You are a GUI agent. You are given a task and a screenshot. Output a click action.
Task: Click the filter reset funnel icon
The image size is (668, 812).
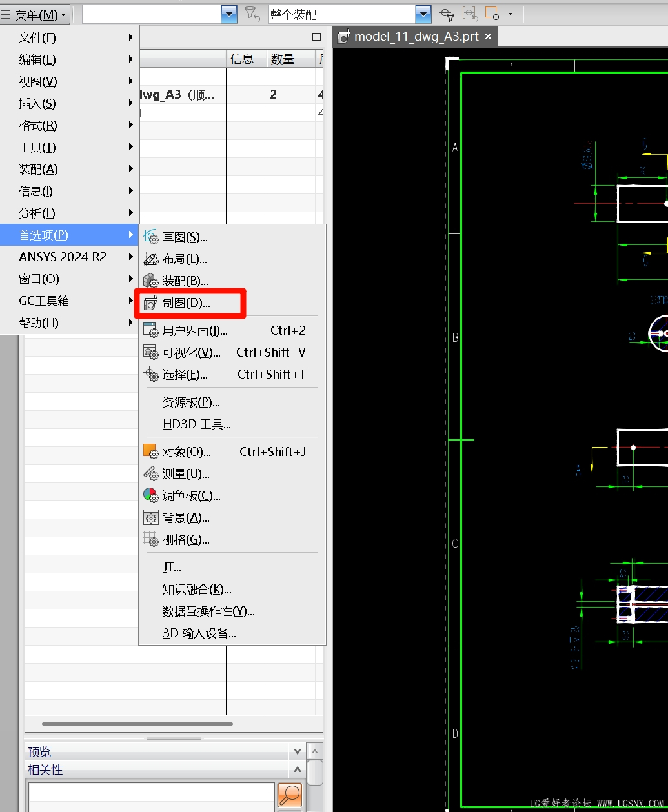click(252, 14)
